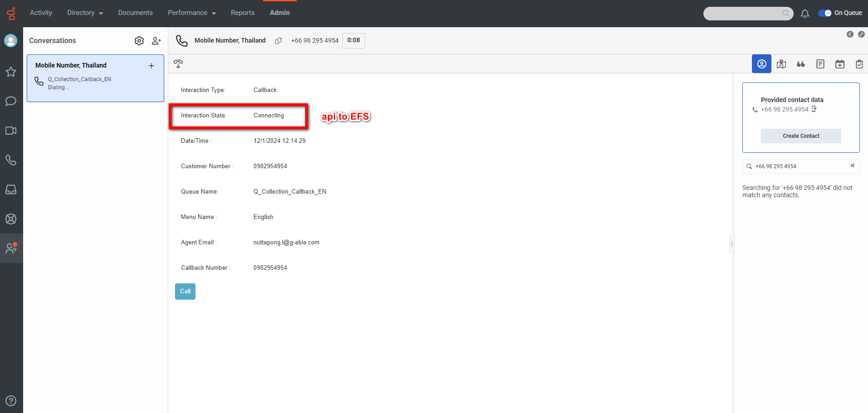Switch to the Activity tab
Image resolution: width=868 pixels, height=413 pixels.
(x=41, y=13)
